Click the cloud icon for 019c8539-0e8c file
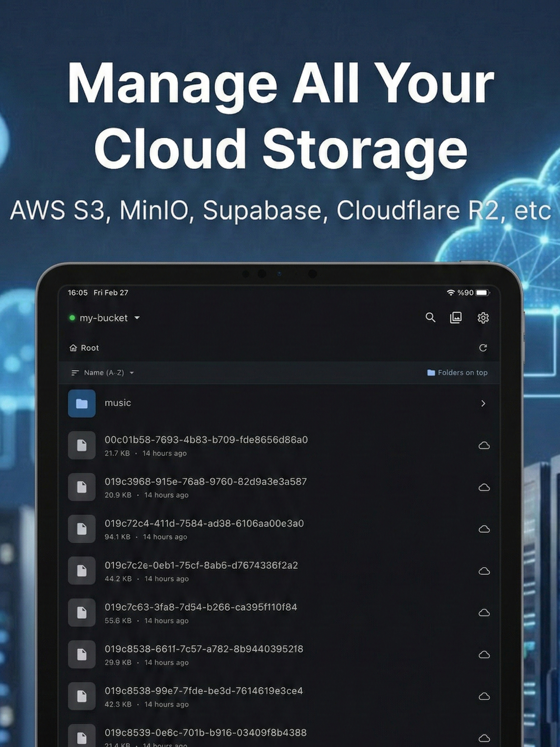Screen dimensions: 560x747 (x=484, y=739)
